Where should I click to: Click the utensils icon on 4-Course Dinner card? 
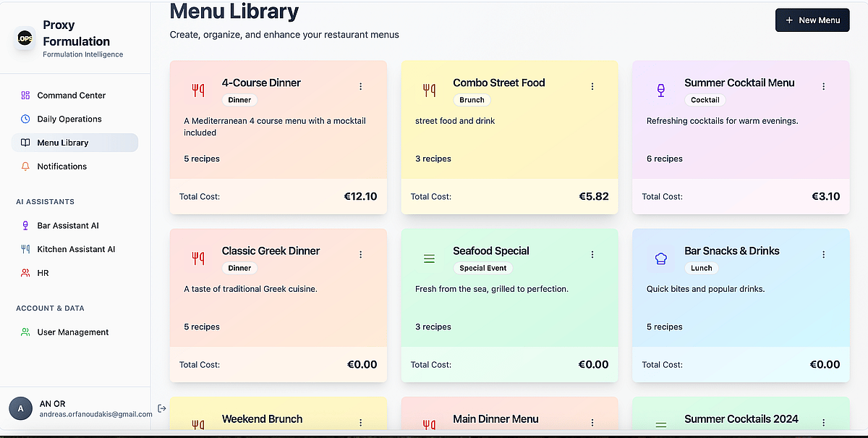click(197, 90)
